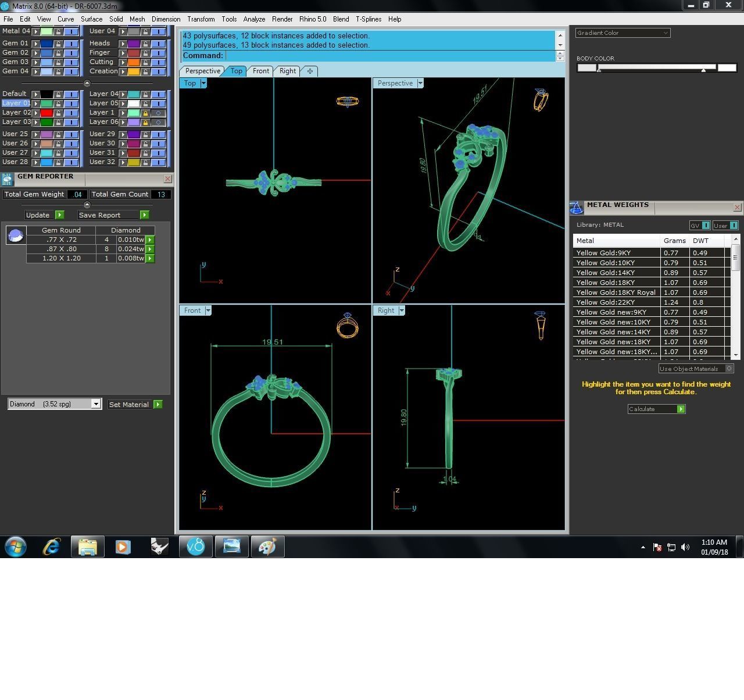Open the Matrix v8 taskbar icon
Screen dimensions: 744x700
click(195, 547)
